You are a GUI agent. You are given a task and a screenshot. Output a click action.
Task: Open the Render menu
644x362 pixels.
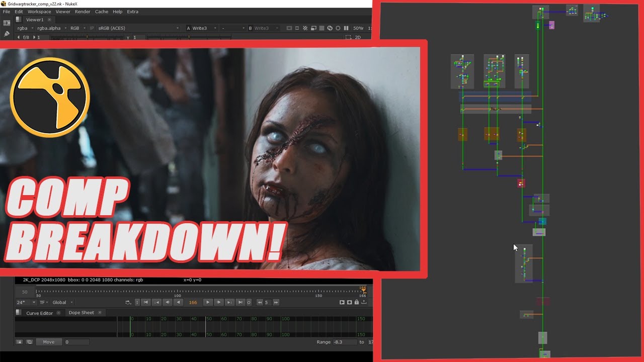click(x=83, y=12)
